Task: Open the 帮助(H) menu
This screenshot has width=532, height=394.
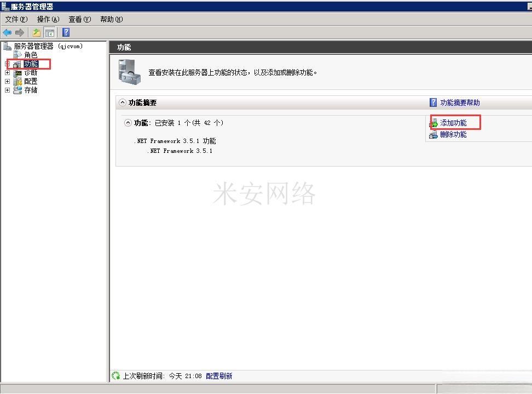Action: tap(112, 19)
